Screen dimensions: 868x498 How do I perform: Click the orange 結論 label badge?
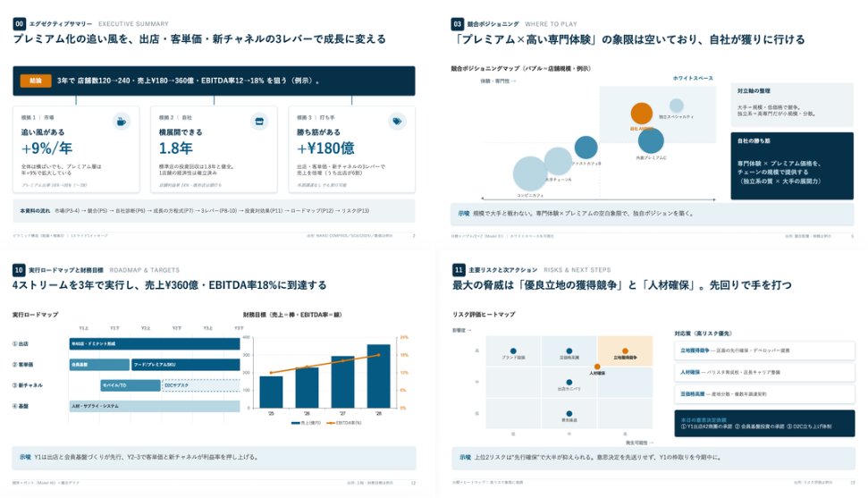(36, 80)
